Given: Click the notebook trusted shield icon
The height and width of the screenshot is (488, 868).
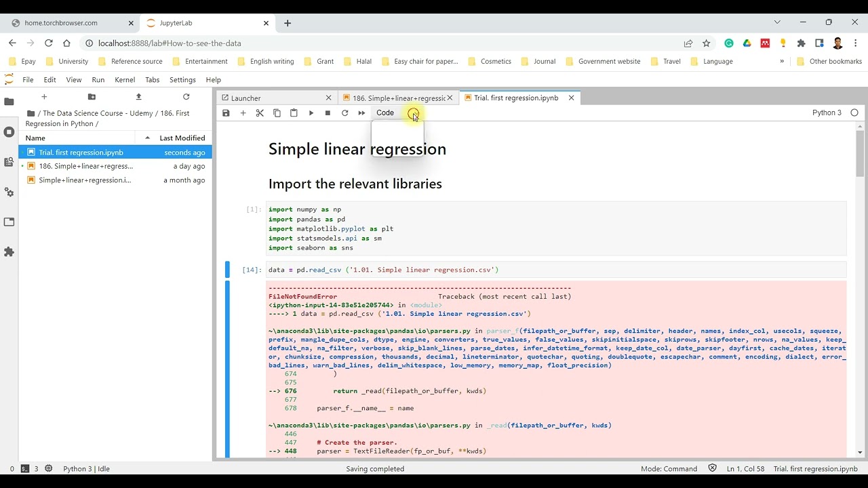Looking at the screenshot, I should click(712, 468).
